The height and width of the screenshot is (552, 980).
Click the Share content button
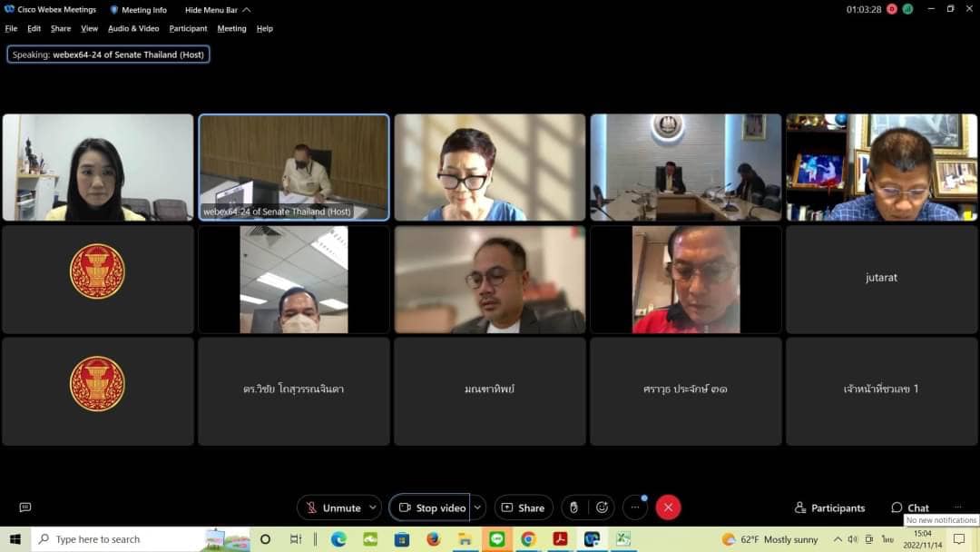click(x=524, y=508)
